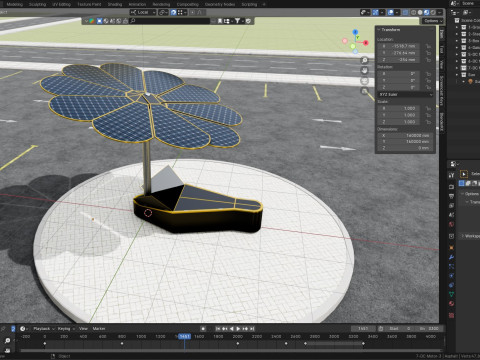The image size is (480, 360).
Task: Click the filter funnel icon in toolbar
Action: (x=237, y=21)
